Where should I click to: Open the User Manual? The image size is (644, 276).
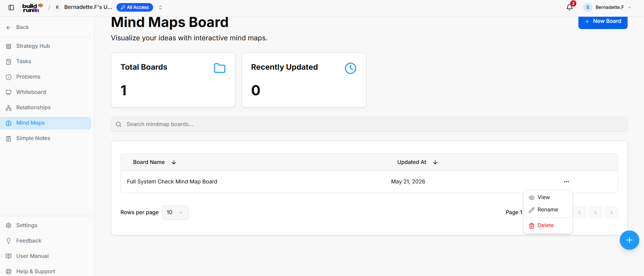tap(45, 256)
